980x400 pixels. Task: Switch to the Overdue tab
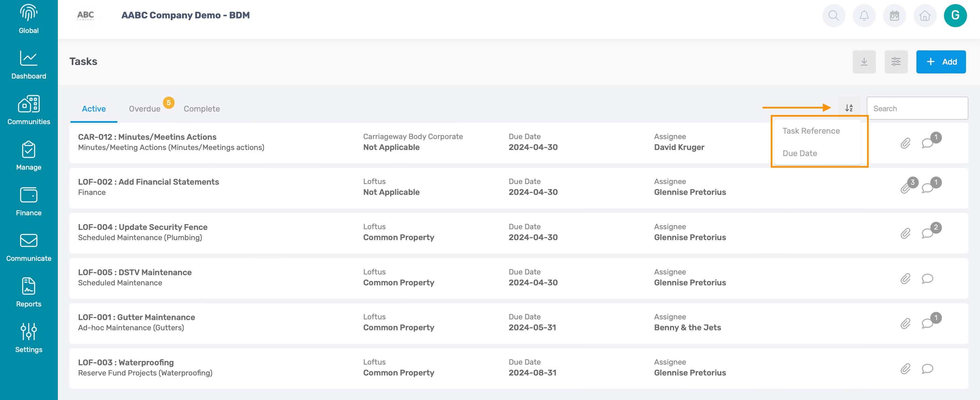click(x=145, y=109)
